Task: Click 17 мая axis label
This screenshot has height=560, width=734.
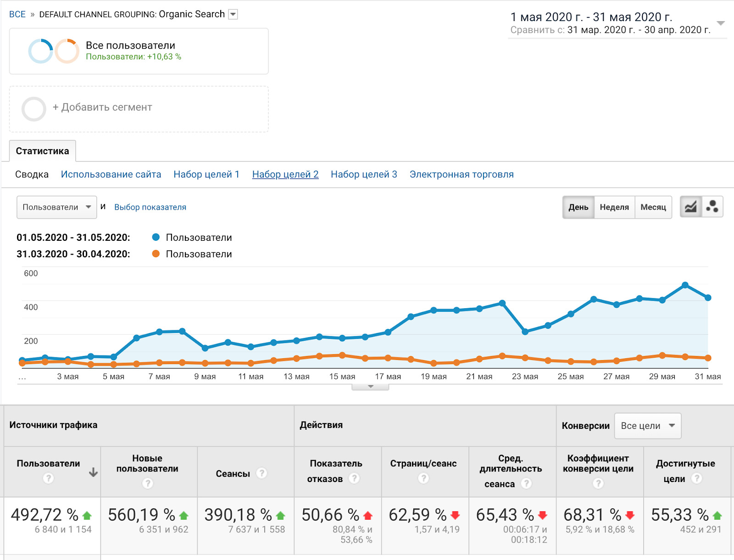Action: pyautogui.click(x=388, y=376)
